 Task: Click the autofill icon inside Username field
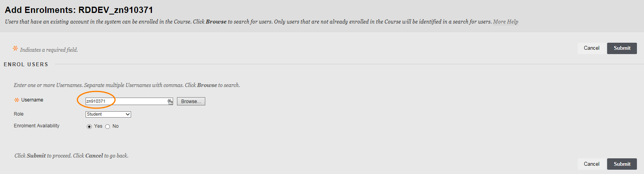click(170, 101)
